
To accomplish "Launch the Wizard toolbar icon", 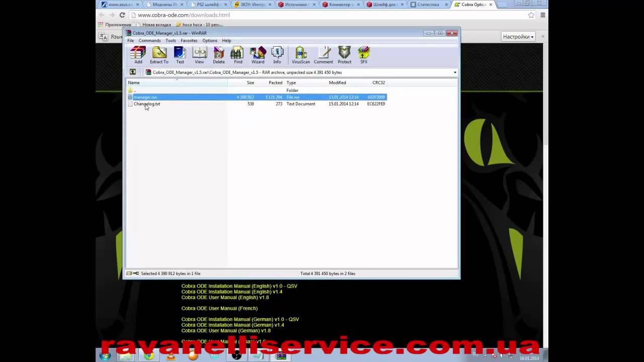I will (x=258, y=55).
